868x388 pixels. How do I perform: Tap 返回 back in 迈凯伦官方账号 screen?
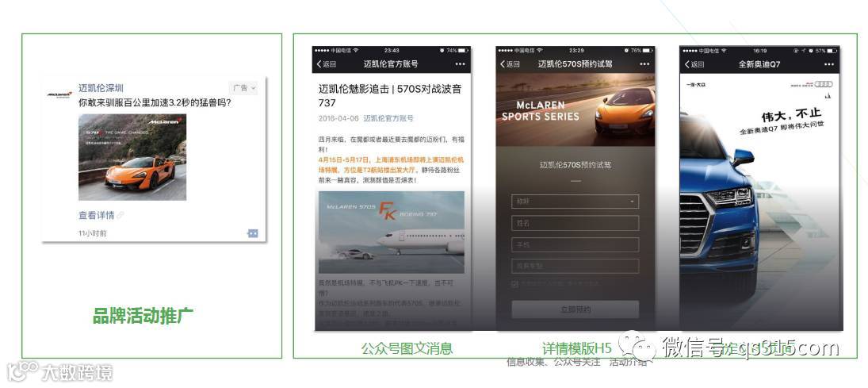[x=327, y=64]
